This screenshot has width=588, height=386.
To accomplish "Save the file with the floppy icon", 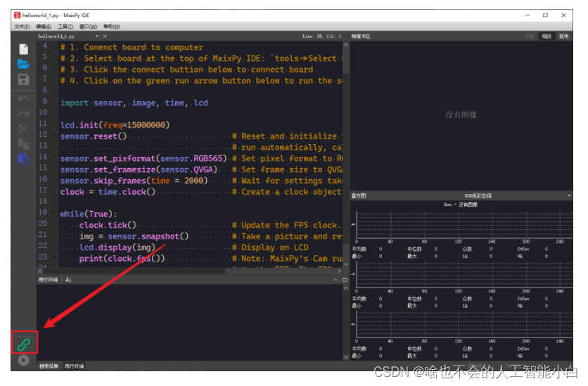I will coord(23,79).
